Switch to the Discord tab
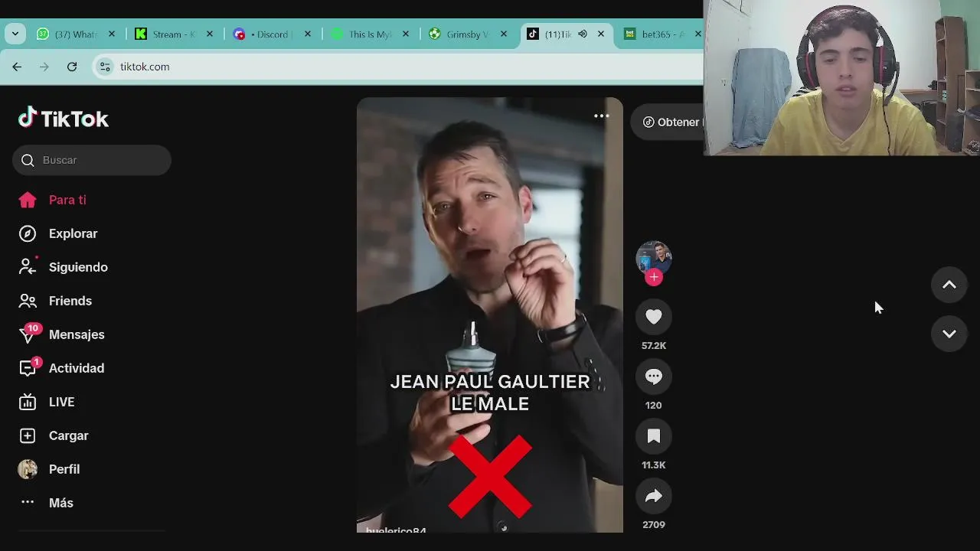This screenshot has width=980, height=551. click(x=273, y=34)
